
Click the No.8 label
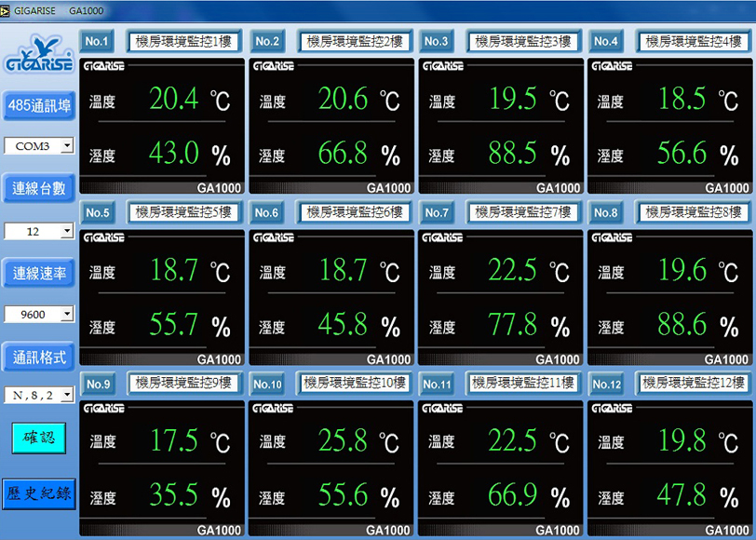[x=605, y=212]
